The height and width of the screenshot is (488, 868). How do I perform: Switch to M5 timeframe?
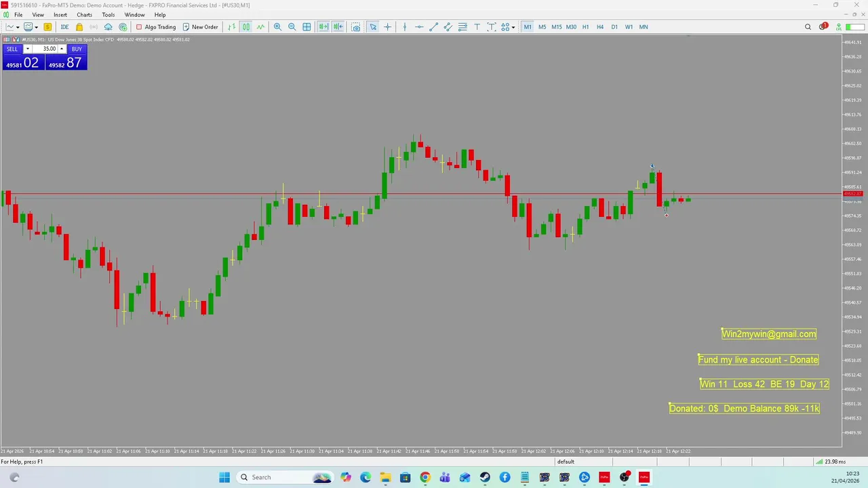click(x=542, y=27)
